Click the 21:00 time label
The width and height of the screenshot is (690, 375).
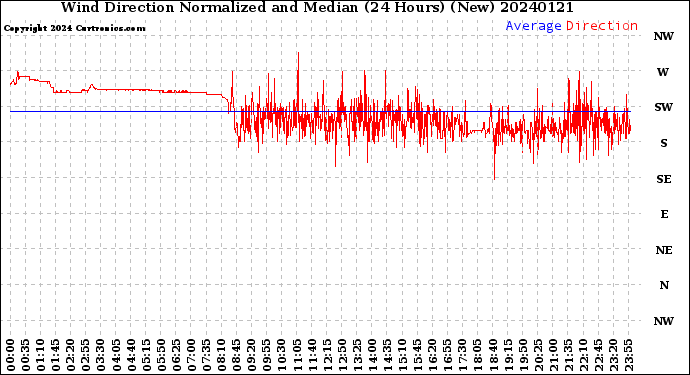point(554,355)
